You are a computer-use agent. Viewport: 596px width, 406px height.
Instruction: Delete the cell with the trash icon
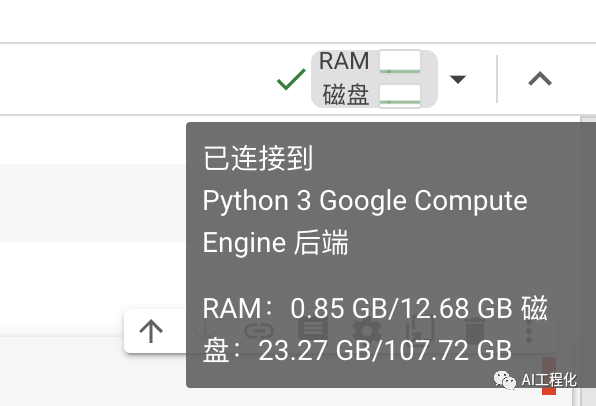pos(474,331)
